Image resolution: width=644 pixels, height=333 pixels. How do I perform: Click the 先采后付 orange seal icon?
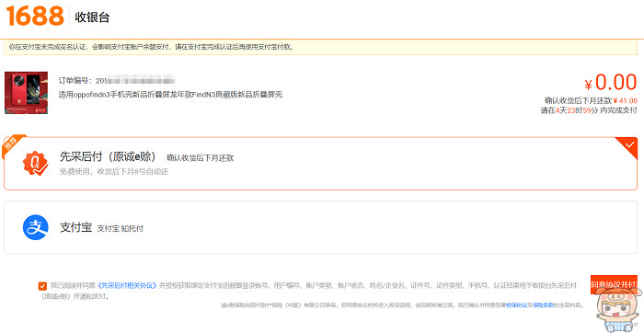[x=35, y=164]
